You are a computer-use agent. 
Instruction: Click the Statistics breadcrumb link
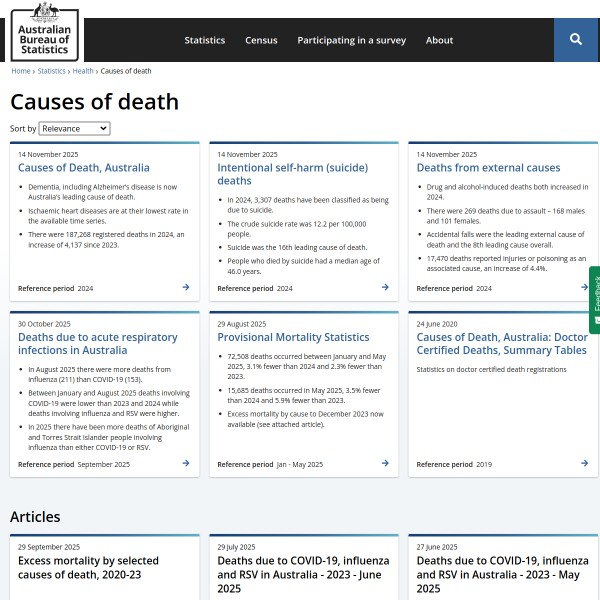(51, 71)
